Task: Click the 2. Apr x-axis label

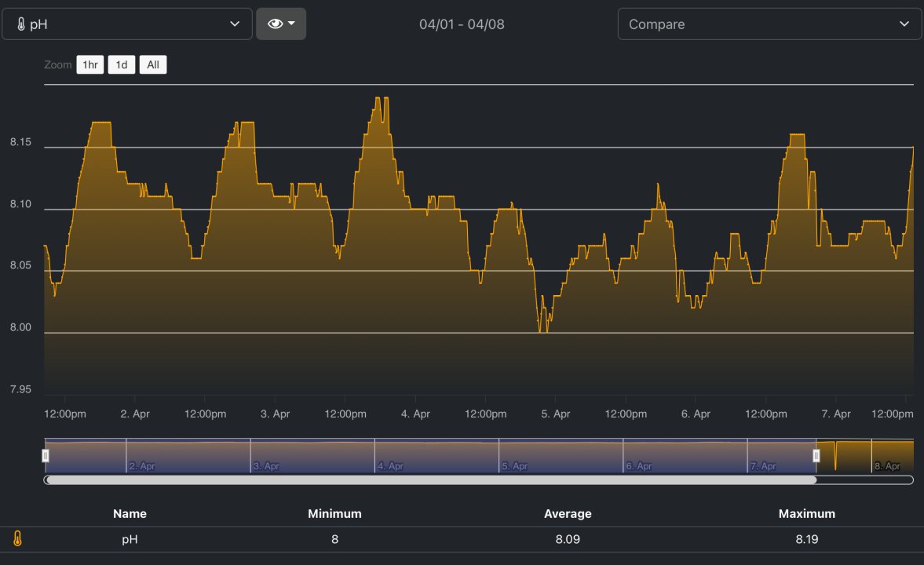Action: coord(135,414)
